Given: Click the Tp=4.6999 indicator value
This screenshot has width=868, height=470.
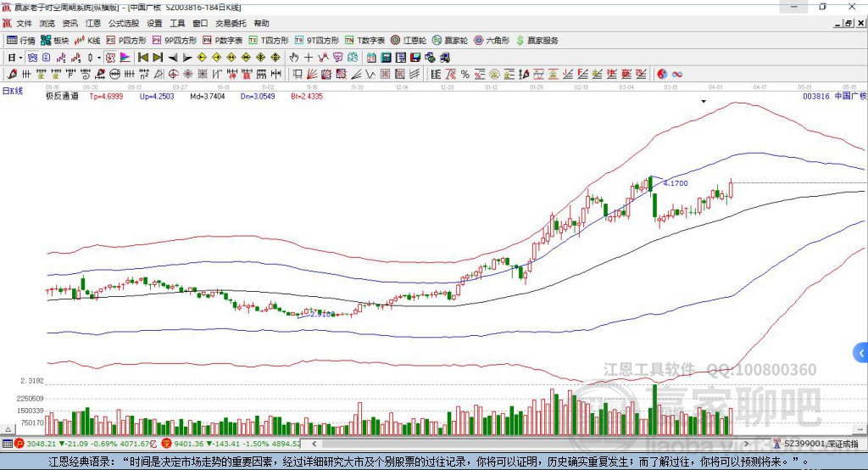Looking at the screenshot, I should 106,96.
